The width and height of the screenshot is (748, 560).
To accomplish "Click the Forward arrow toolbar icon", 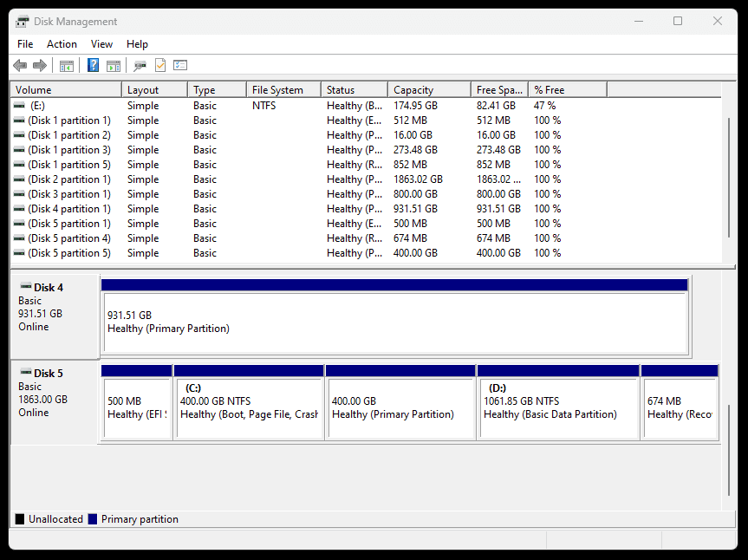I will (x=40, y=66).
